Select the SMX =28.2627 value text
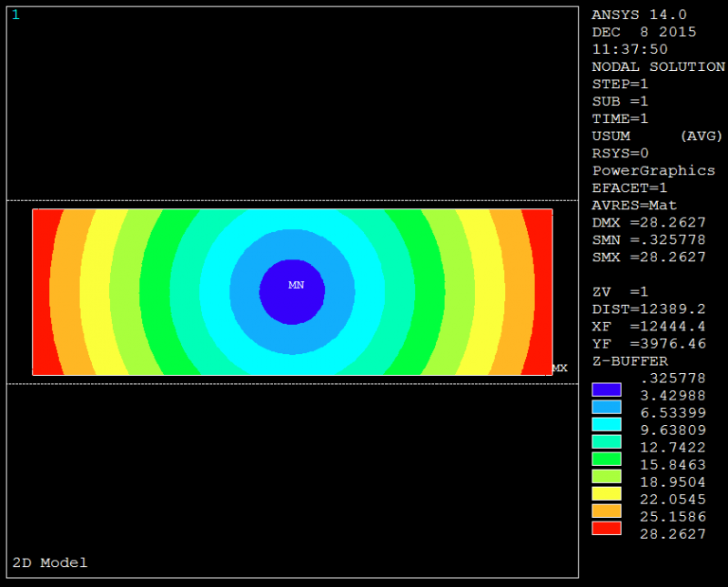 (x=649, y=257)
